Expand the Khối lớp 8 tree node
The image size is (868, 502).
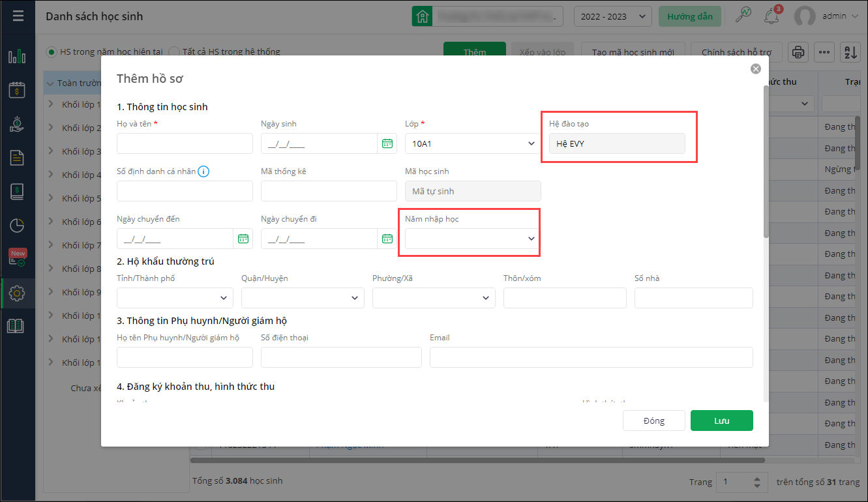point(51,269)
